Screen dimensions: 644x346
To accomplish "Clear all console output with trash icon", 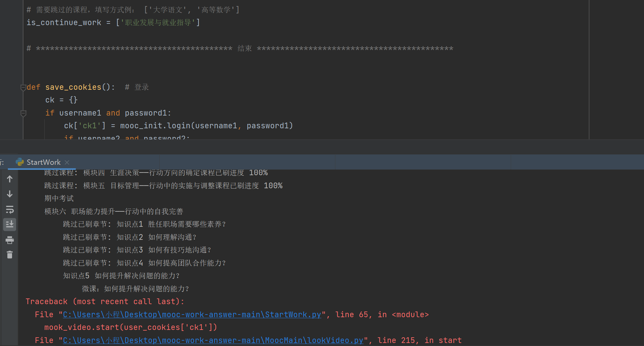I will (9, 255).
